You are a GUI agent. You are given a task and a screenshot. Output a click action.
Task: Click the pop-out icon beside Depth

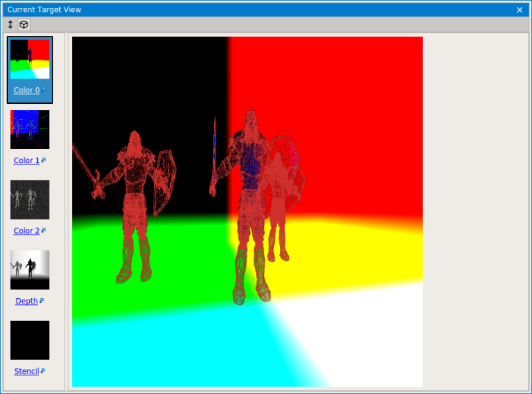click(x=42, y=301)
